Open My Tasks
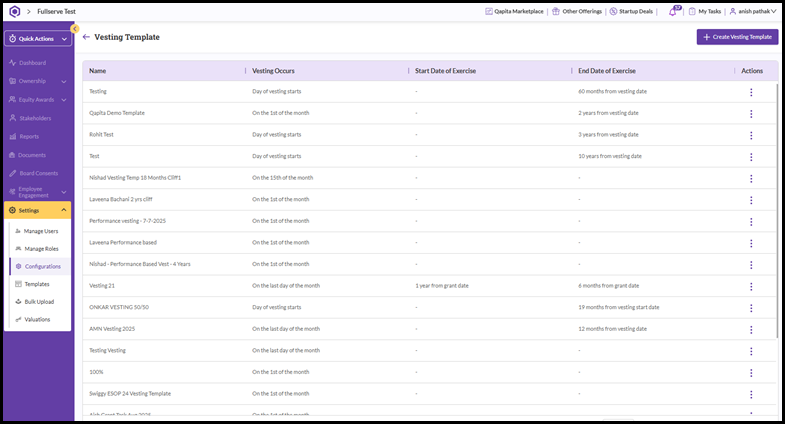The height and width of the screenshot is (424, 785). (x=704, y=11)
